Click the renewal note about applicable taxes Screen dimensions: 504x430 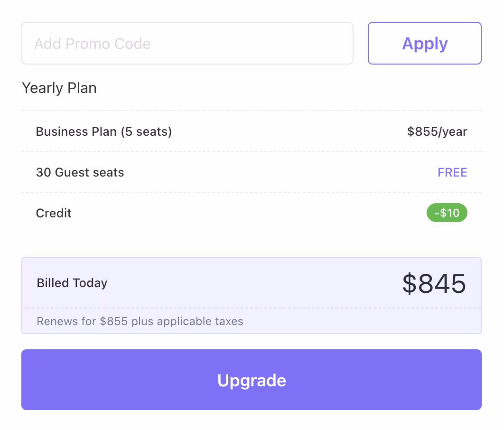click(140, 321)
